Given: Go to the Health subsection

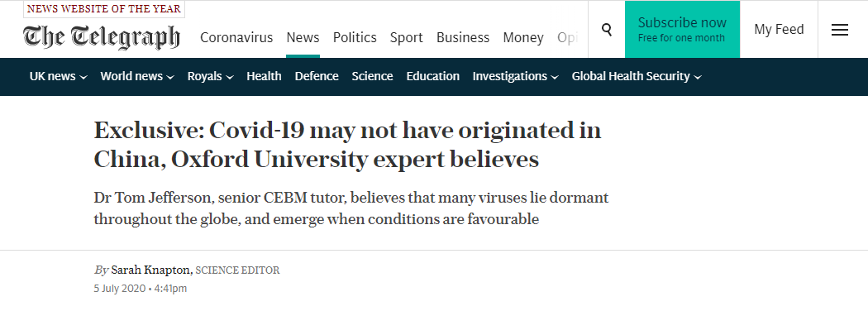Looking at the screenshot, I should [264, 76].
